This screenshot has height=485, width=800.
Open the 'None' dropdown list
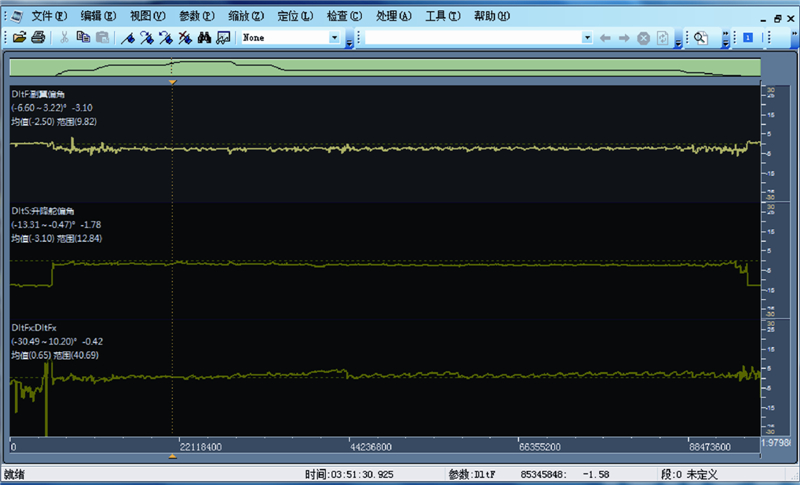pyautogui.click(x=334, y=37)
